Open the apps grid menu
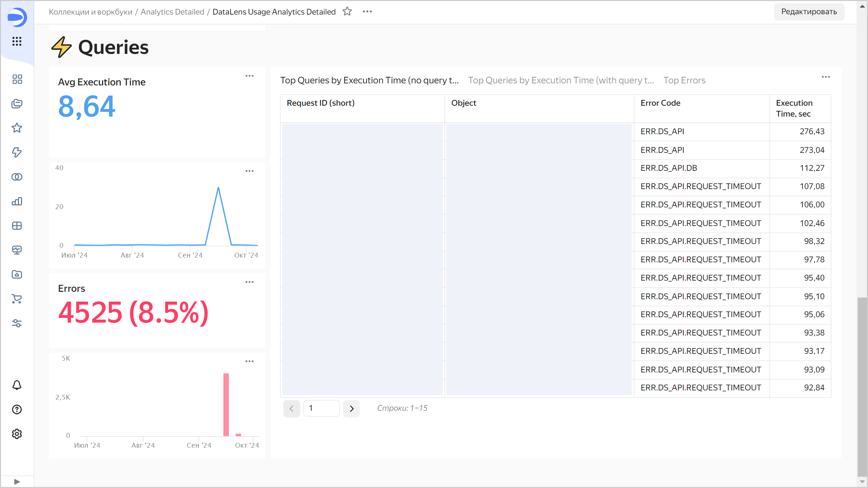The image size is (868, 488). pyautogui.click(x=17, y=41)
